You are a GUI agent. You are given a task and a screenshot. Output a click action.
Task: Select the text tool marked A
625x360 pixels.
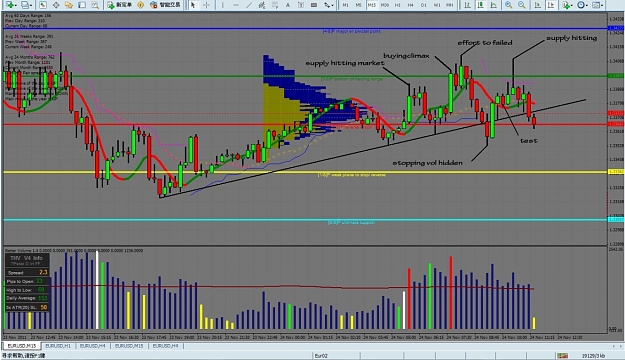pyautogui.click(x=288, y=5)
